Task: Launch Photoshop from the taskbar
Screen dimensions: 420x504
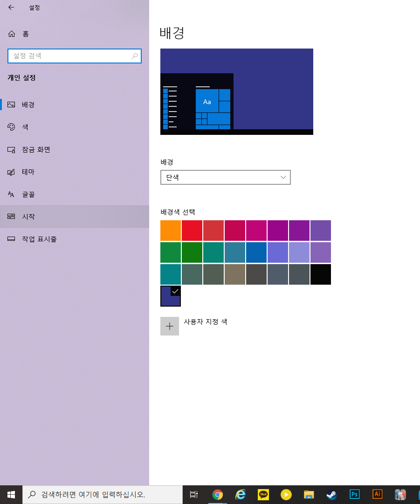Action: tap(354, 494)
